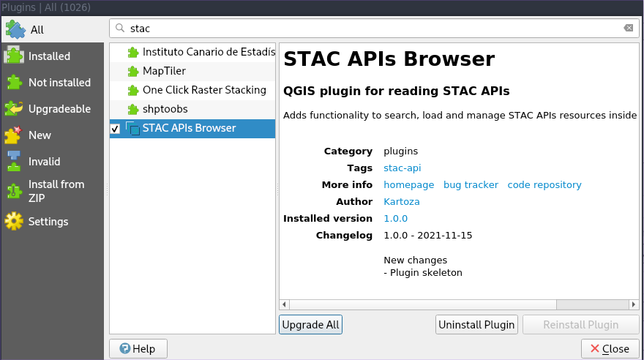Click the installed version 1.0.0 link
Screen dimensions: 644x360
[x=395, y=218]
